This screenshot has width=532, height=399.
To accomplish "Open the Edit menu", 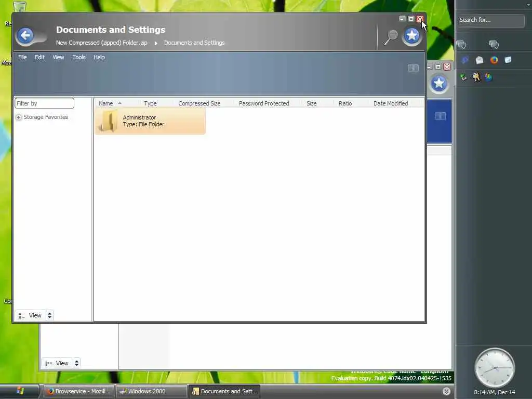I will [39, 57].
